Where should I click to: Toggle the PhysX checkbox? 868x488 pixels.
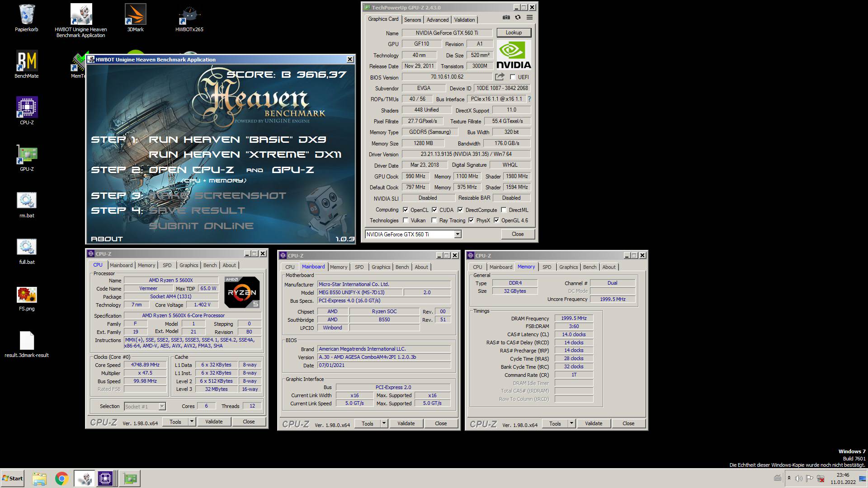[471, 221]
